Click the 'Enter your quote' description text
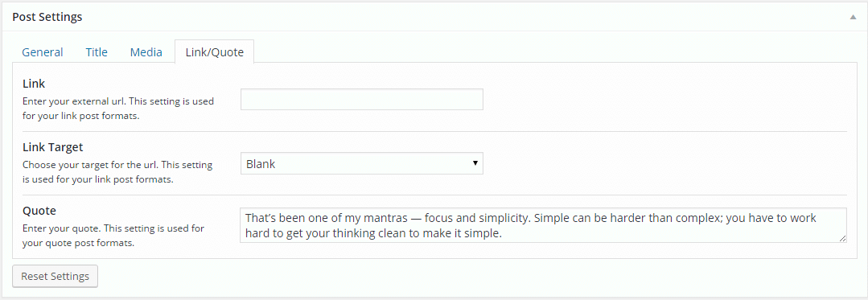 point(113,235)
